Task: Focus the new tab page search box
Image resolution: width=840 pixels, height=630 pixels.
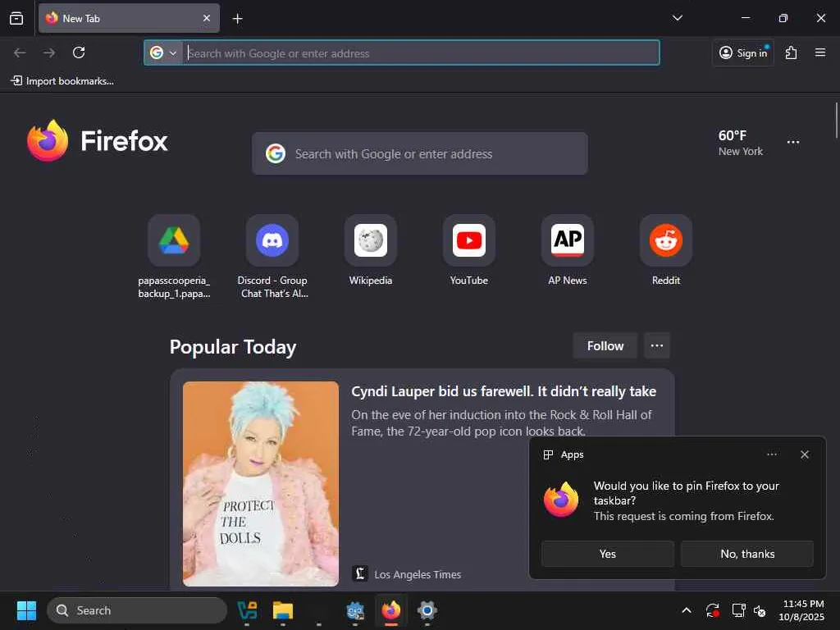Action: tap(419, 153)
